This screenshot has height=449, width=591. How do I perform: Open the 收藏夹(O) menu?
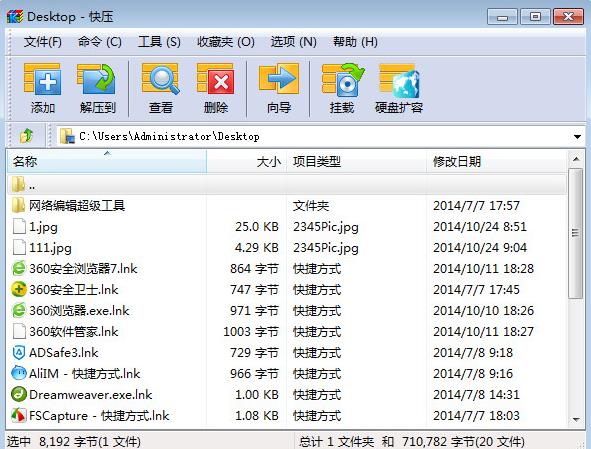pos(226,41)
